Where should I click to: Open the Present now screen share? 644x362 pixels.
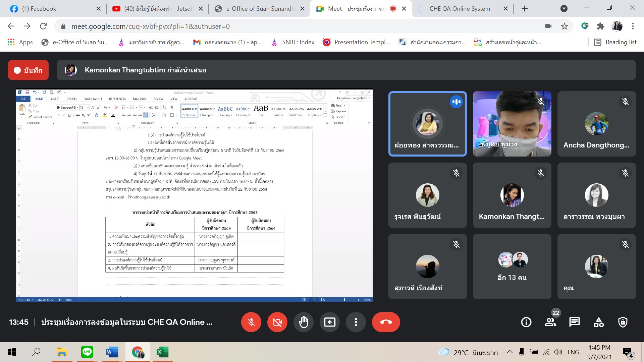pyautogui.click(x=329, y=322)
